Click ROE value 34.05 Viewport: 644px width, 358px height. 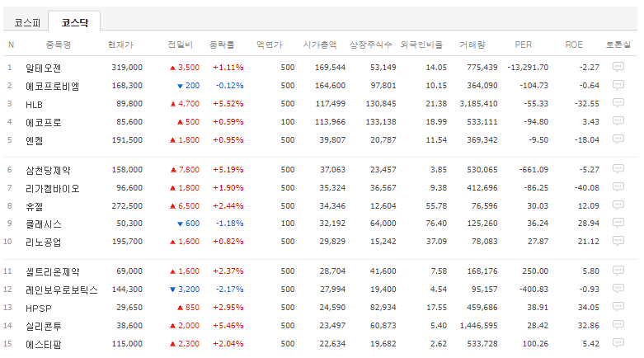coord(589,307)
